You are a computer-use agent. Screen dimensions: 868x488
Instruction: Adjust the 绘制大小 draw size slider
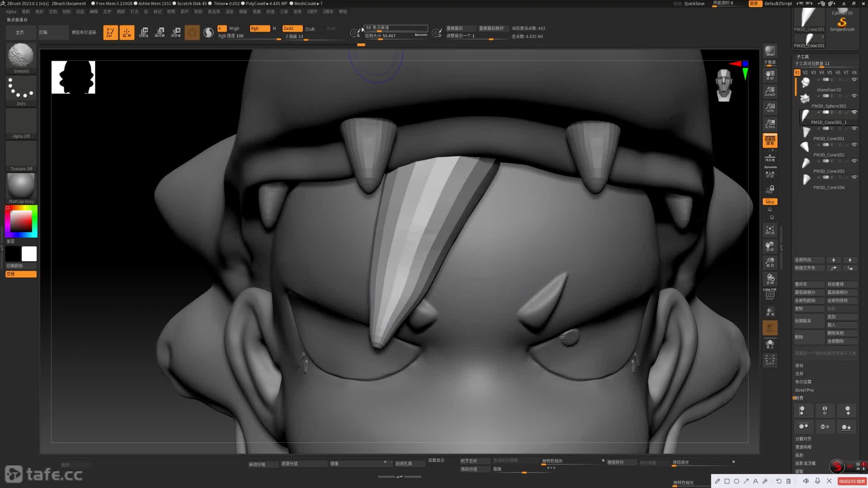click(x=396, y=36)
